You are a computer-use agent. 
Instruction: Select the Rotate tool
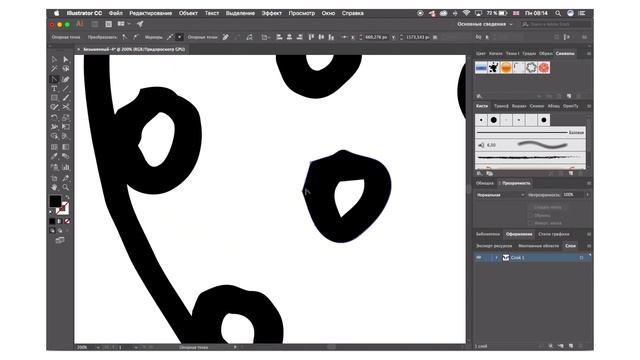(x=54, y=118)
